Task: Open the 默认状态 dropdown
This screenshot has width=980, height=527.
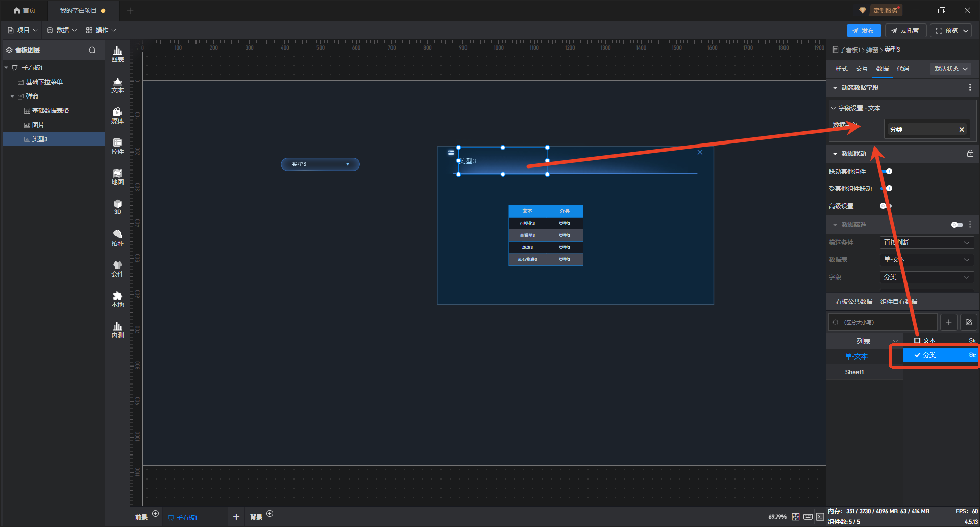Action: pyautogui.click(x=951, y=69)
